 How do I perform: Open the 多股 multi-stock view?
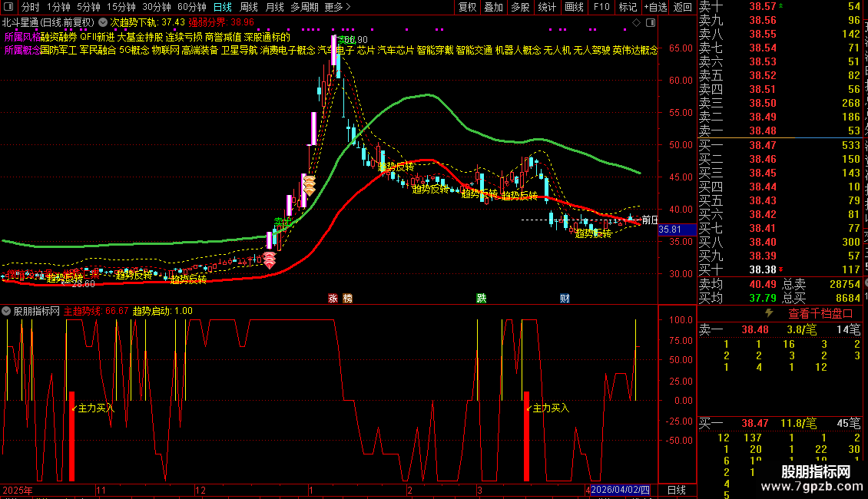520,7
